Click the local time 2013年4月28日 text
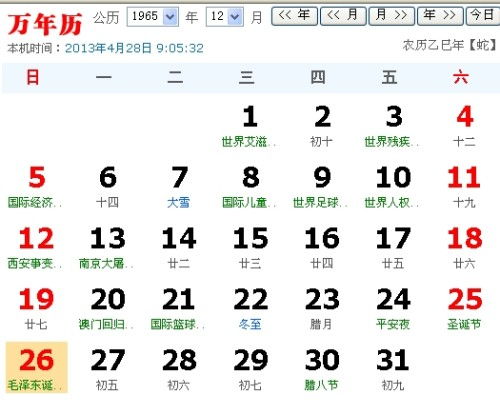The height and width of the screenshot is (415, 500). [134, 48]
